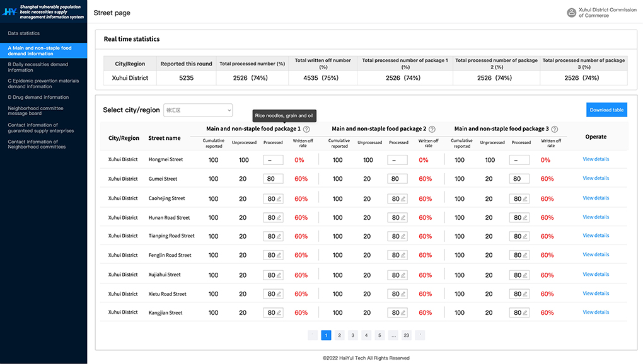Click the 5235 reported this round value
The height and width of the screenshot is (364, 643).
click(x=186, y=78)
